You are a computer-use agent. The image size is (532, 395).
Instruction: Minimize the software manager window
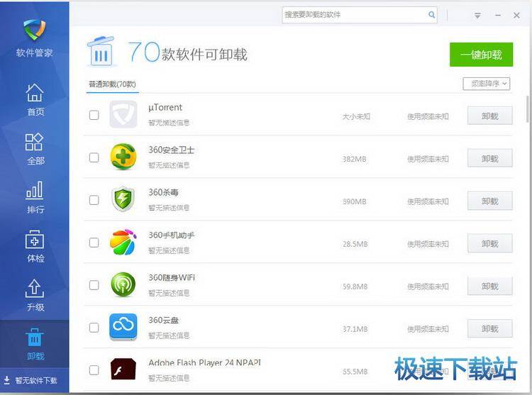coord(498,16)
